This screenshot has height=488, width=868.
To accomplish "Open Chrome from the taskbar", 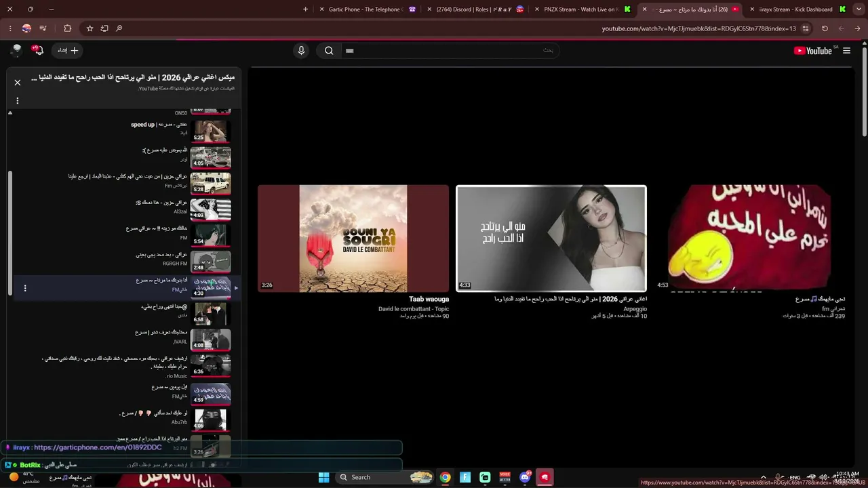I will pos(445,477).
